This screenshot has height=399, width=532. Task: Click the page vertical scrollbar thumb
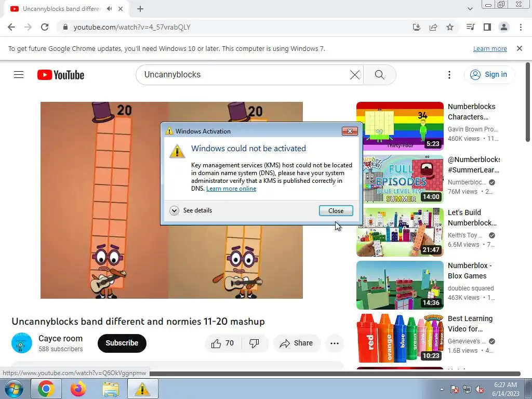coord(528,102)
